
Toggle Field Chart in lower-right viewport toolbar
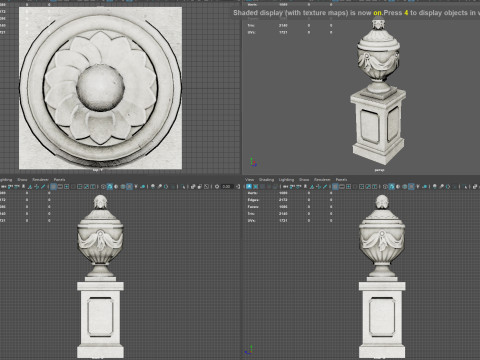click(x=362, y=187)
